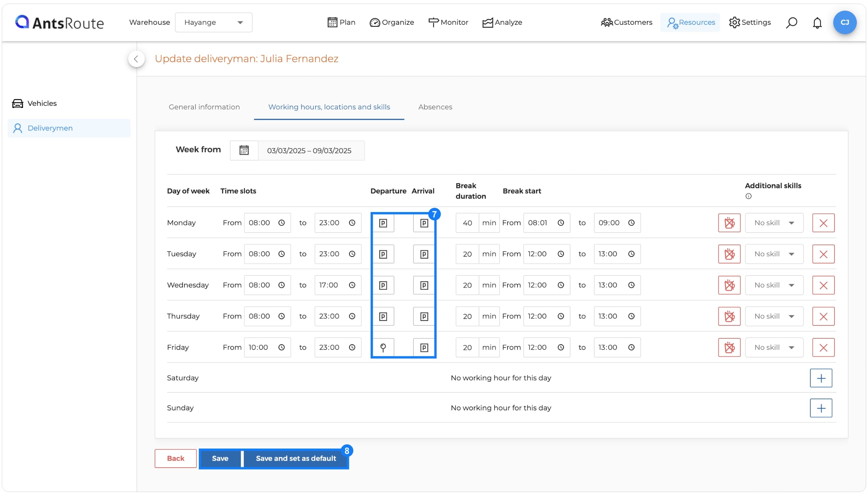Click Save and set as default
This screenshot has width=868, height=495.
(x=296, y=458)
